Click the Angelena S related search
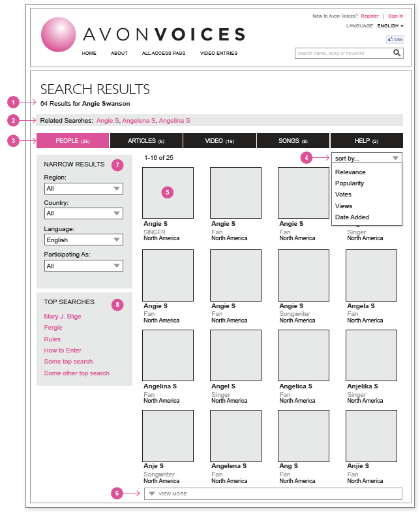The width and height of the screenshot is (420, 515). coord(139,121)
